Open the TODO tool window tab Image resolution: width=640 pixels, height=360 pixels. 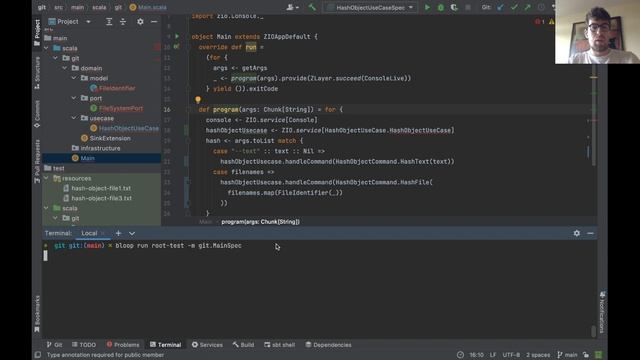(x=84, y=344)
